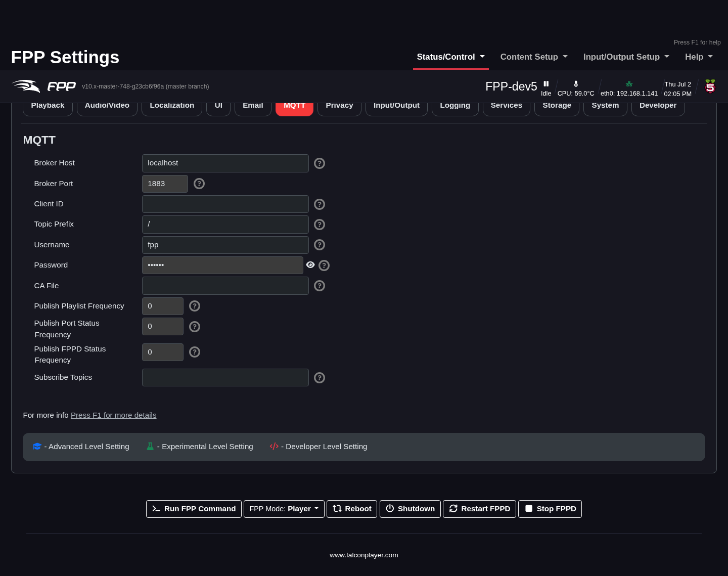Click the help icon next to Username
This screenshot has width=728, height=576.
(320, 245)
